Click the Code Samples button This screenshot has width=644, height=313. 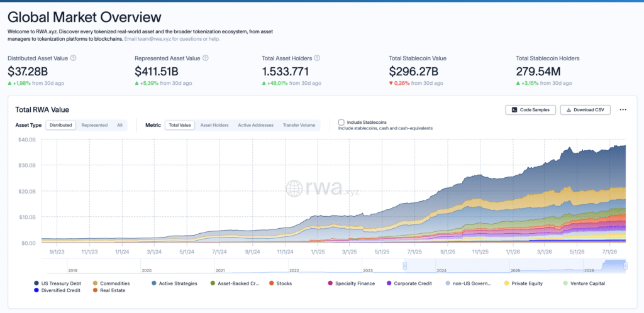coord(531,110)
